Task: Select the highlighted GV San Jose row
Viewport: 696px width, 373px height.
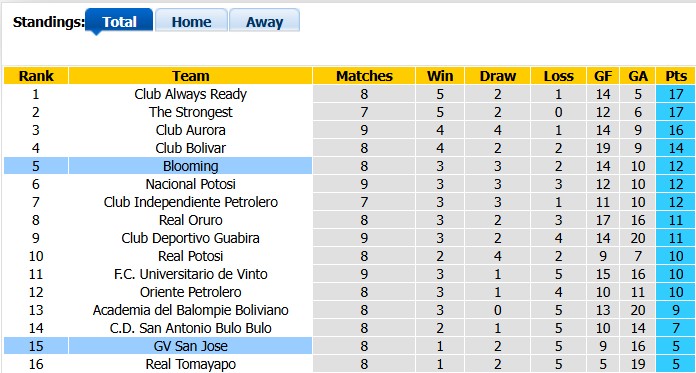Action: 349,346
